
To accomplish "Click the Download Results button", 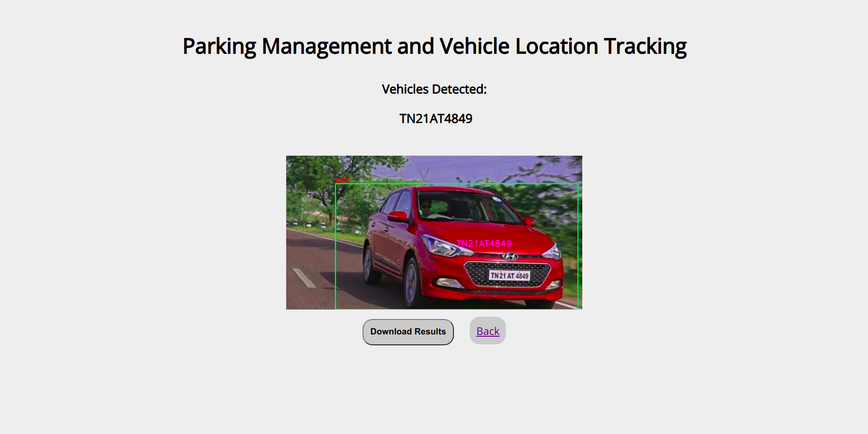I will [x=408, y=332].
